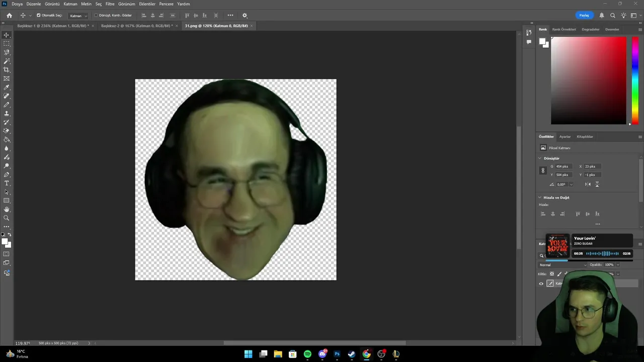Image resolution: width=644 pixels, height=362 pixels.
Task: Open the Move tool preset picker arrow
Action: [x=30, y=16]
